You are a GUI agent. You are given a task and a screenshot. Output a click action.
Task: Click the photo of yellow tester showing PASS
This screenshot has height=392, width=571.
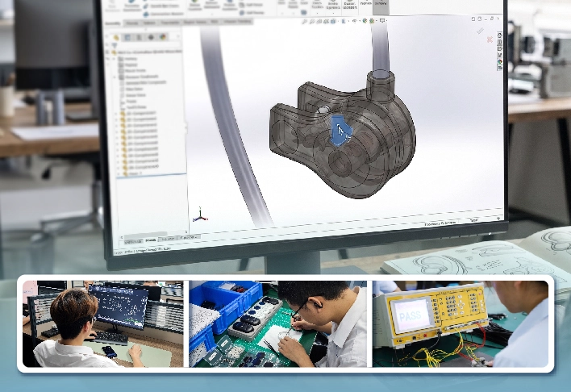(461, 323)
